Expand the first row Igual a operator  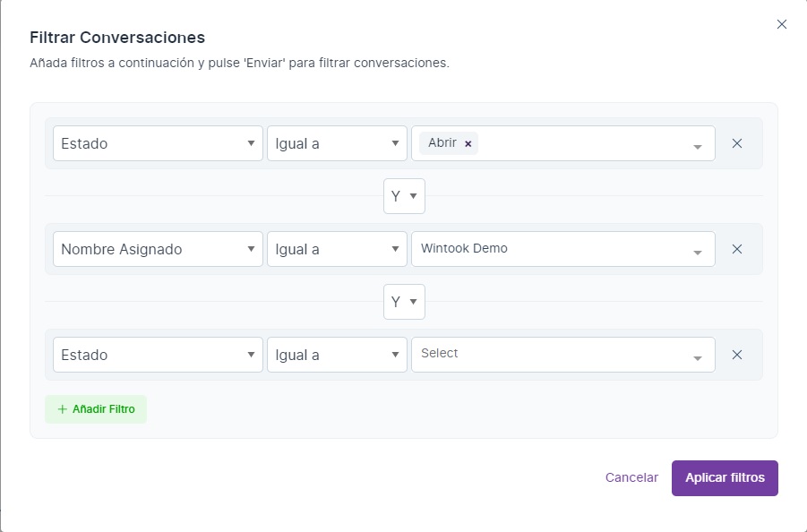(x=337, y=143)
